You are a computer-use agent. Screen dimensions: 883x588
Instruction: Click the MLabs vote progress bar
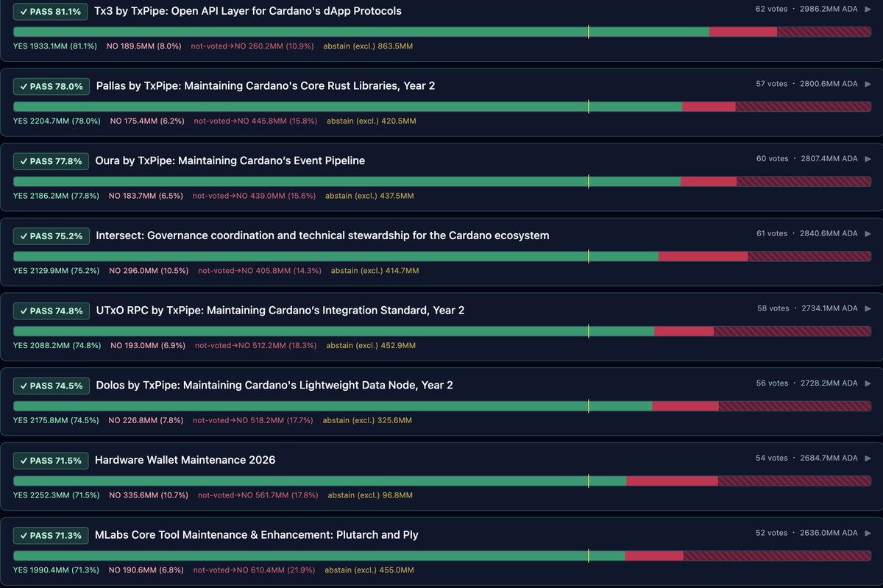[442, 556]
